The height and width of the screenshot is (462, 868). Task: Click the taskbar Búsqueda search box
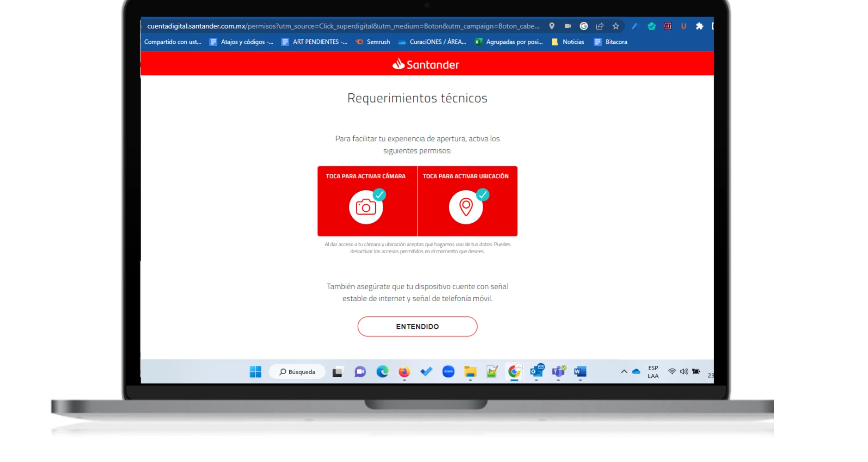(297, 372)
